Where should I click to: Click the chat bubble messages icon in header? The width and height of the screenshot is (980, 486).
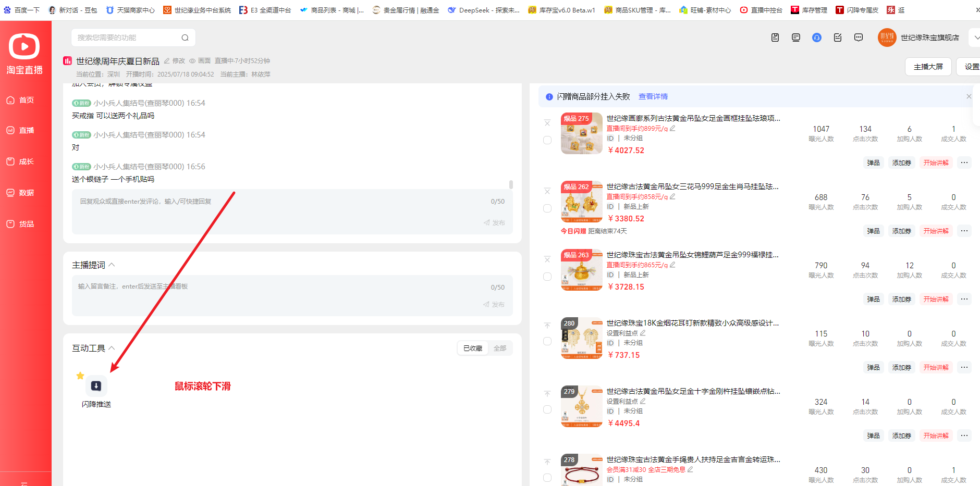click(x=858, y=38)
